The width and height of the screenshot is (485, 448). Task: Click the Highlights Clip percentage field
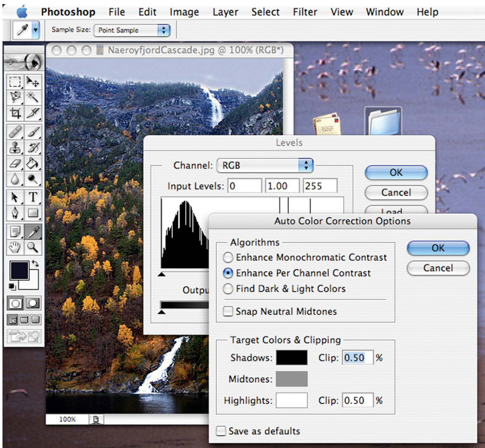tap(358, 400)
